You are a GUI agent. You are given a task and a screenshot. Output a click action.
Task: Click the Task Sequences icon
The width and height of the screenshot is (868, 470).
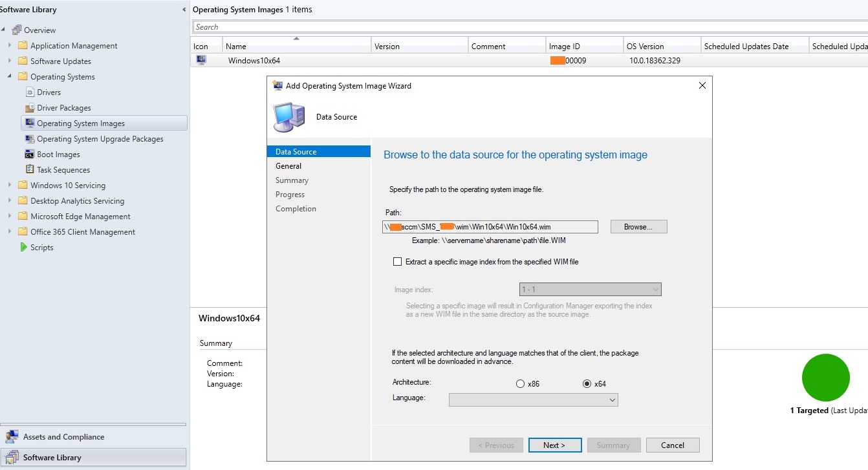[30, 169]
